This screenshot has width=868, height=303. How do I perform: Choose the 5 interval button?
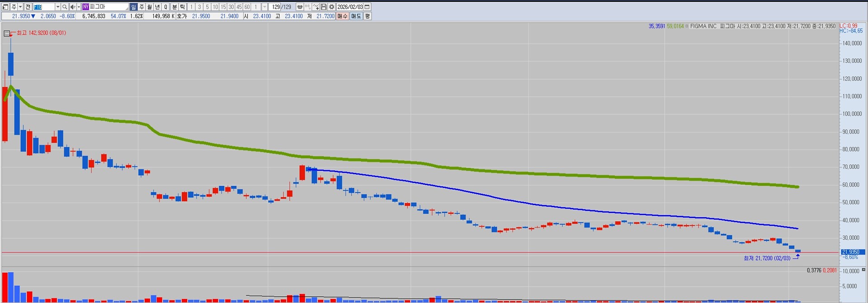click(x=207, y=7)
